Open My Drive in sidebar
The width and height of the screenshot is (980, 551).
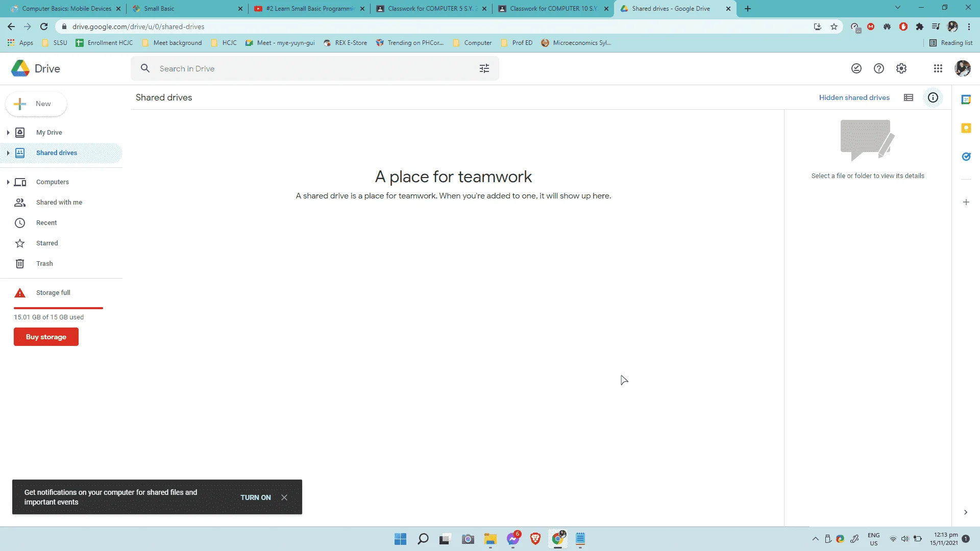coord(49,133)
